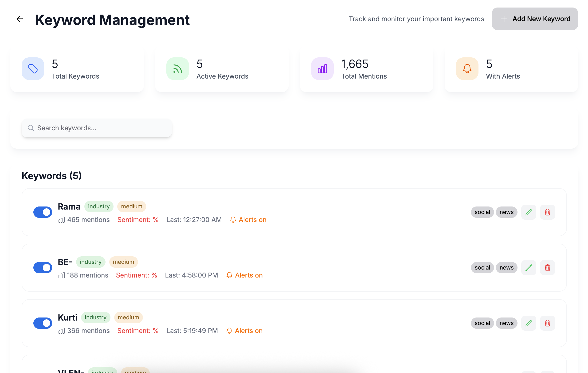The image size is (588, 373).
Task: Click the social tag on Rama row
Action: point(482,212)
